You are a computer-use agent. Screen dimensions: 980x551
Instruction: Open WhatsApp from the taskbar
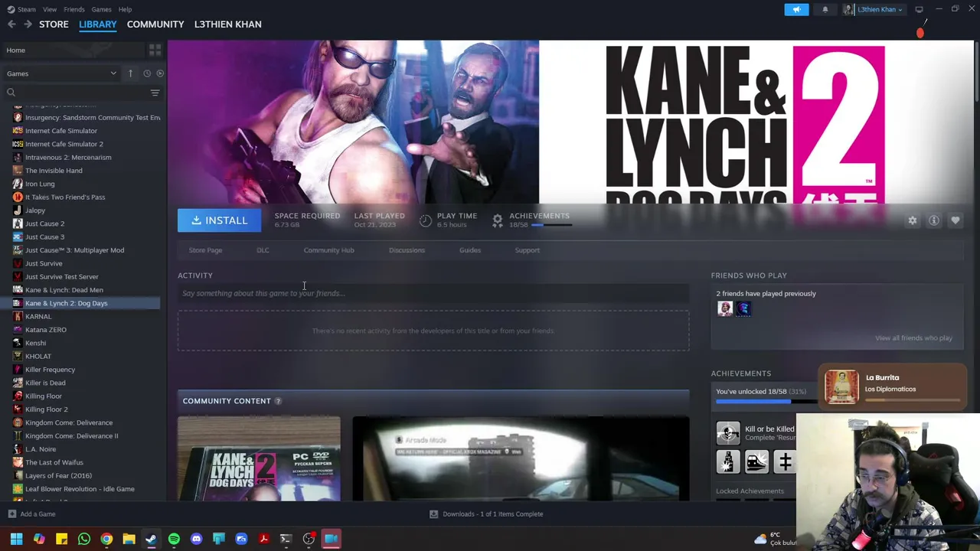(x=84, y=539)
